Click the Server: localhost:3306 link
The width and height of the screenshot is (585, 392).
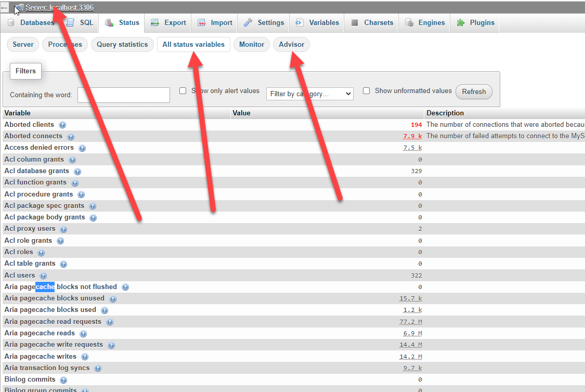point(59,7)
